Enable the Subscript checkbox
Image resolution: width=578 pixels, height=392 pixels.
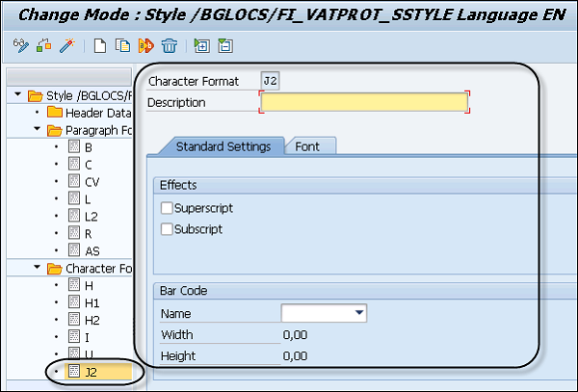(x=167, y=229)
